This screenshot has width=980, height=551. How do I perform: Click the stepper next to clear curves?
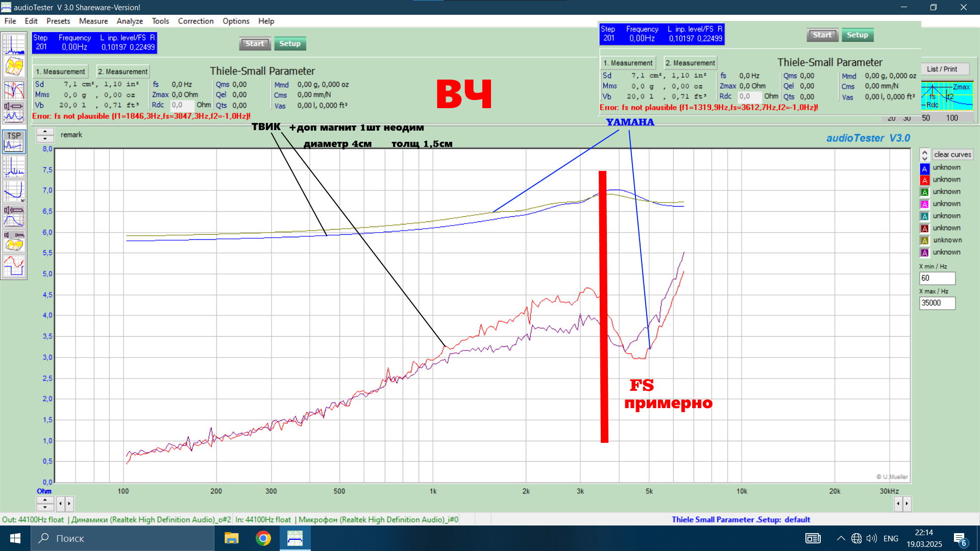[924, 155]
